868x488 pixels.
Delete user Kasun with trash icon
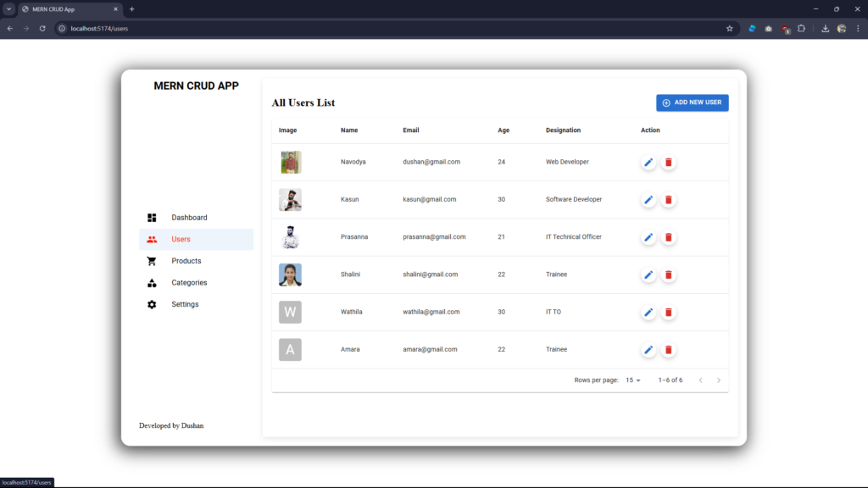(x=668, y=200)
